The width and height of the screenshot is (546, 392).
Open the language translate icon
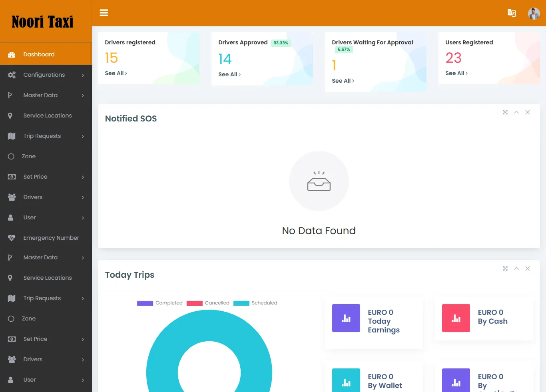click(x=512, y=13)
